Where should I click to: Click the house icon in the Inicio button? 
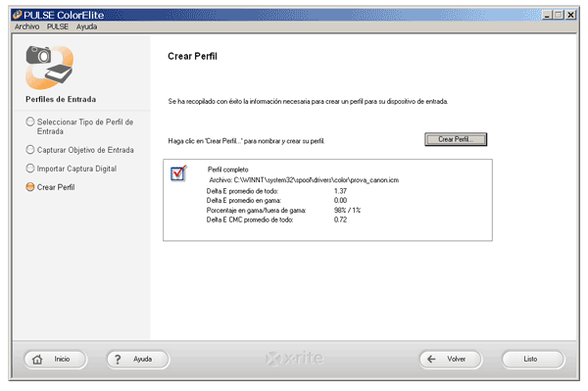[37, 360]
